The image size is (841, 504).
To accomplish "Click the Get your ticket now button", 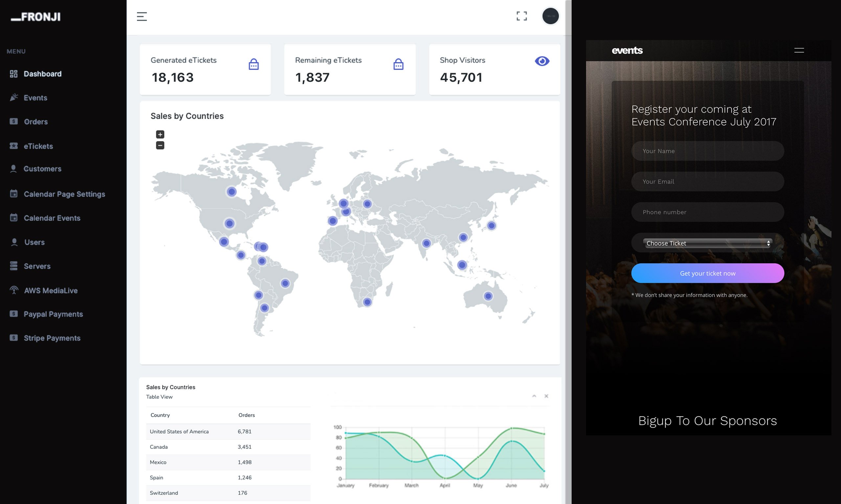I will (x=707, y=273).
